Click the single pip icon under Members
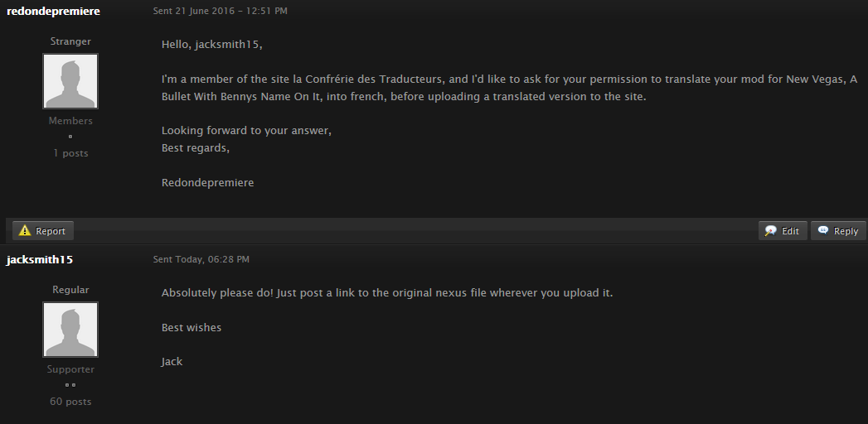This screenshot has width=868, height=424. (70, 137)
